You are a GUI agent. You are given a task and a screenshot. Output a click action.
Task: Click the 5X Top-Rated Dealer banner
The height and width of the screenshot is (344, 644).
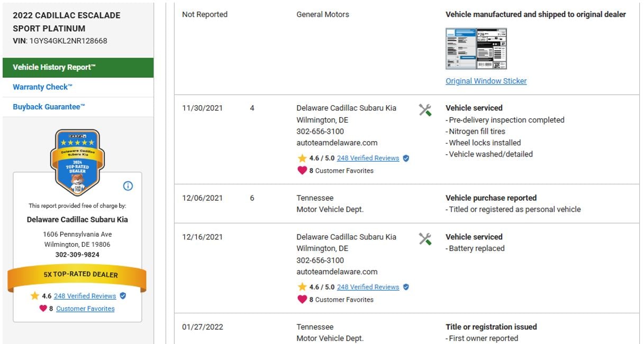77,275
